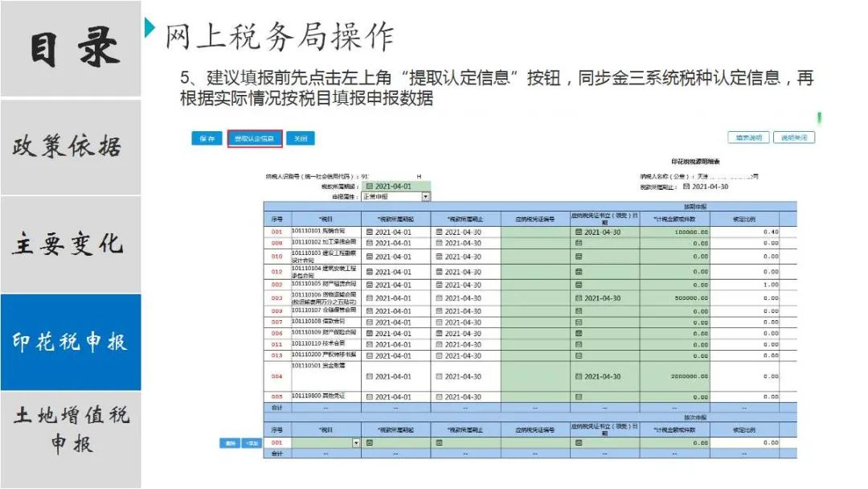868x489 pixels.
Task: Open end-date calendar in 按次申报 row 001
Action: (440, 443)
